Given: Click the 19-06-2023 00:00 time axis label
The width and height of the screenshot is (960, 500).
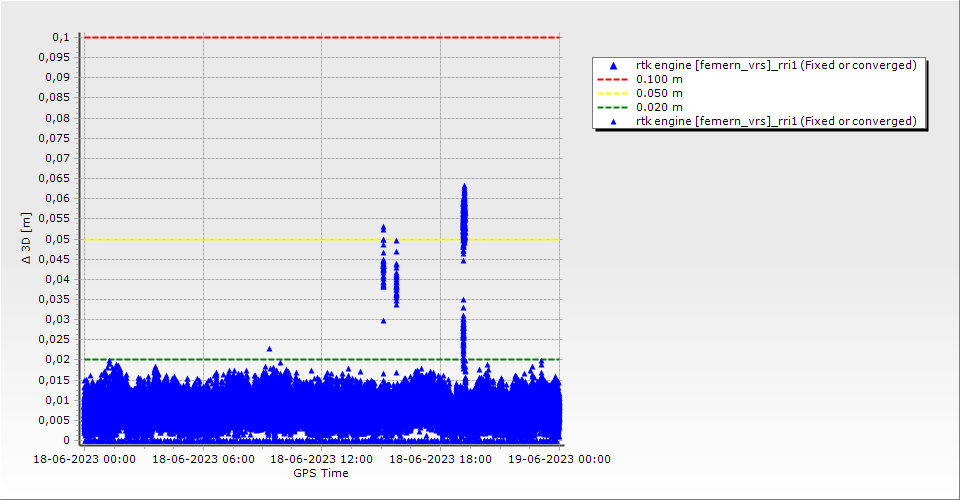Looking at the screenshot, I should click(559, 459).
